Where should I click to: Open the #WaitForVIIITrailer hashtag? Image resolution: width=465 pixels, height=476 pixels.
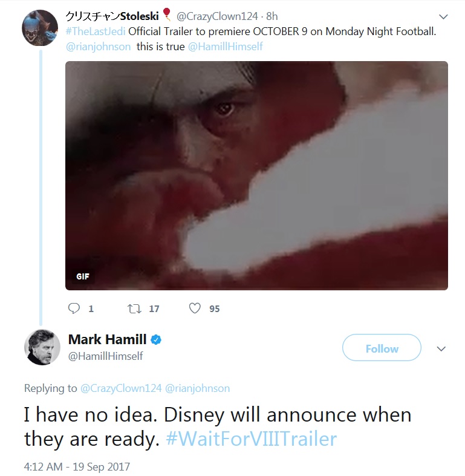pyautogui.click(x=251, y=439)
